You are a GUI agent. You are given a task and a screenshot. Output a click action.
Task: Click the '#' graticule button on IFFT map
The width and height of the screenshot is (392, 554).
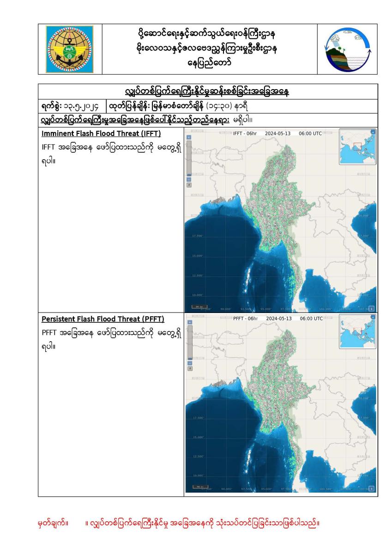point(189,185)
